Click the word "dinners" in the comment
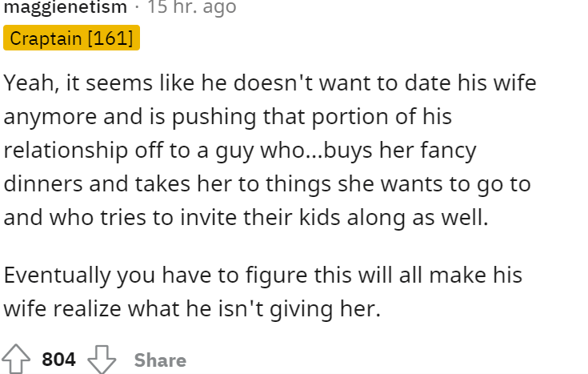 pos(46,184)
